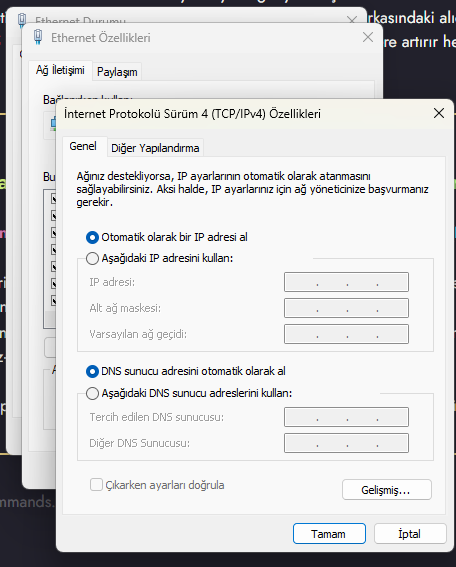The height and width of the screenshot is (567, 456).
Task: Open Ağ İletişimi tab in Ethernet Özellikleri
Action: pyautogui.click(x=60, y=70)
